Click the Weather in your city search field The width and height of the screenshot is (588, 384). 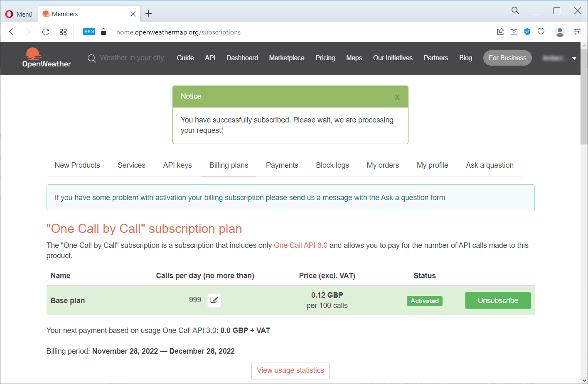pyautogui.click(x=132, y=58)
